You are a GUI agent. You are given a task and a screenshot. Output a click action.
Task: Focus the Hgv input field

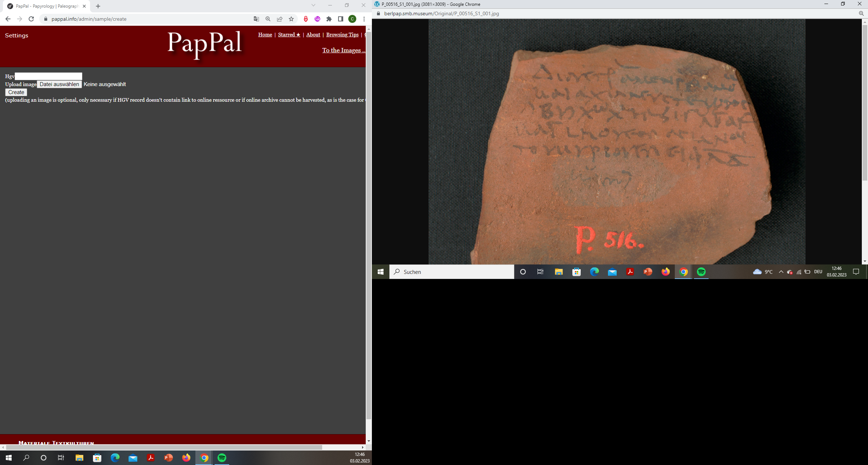(x=48, y=76)
